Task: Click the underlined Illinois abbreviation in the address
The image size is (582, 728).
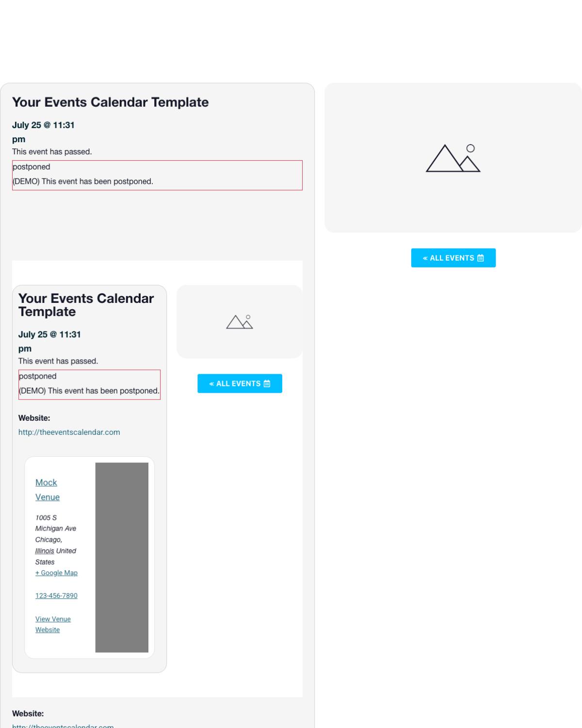Action: tap(45, 551)
